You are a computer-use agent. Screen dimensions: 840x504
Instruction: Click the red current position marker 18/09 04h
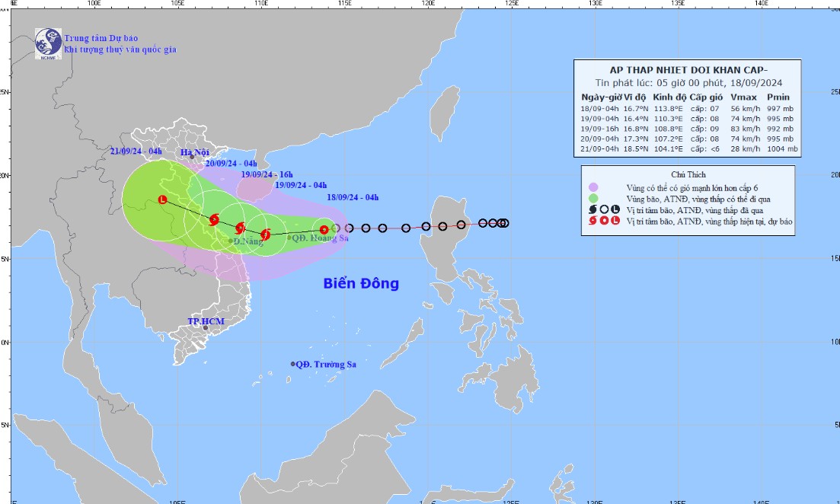324,229
